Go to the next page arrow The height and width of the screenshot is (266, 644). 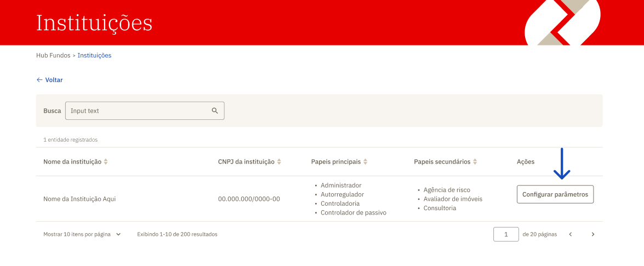592,234
